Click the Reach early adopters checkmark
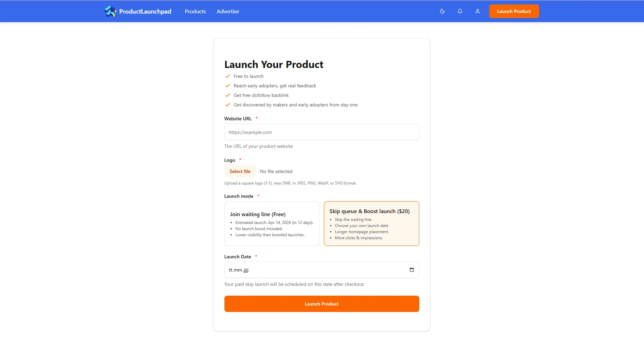This screenshot has height=348, width=644. 228,86
